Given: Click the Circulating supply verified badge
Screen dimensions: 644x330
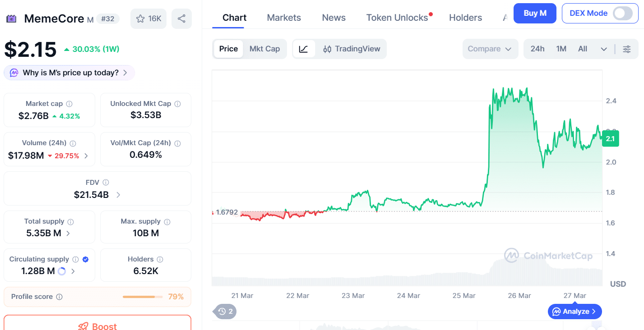Looking at the screenshot, I should [86, 259].
